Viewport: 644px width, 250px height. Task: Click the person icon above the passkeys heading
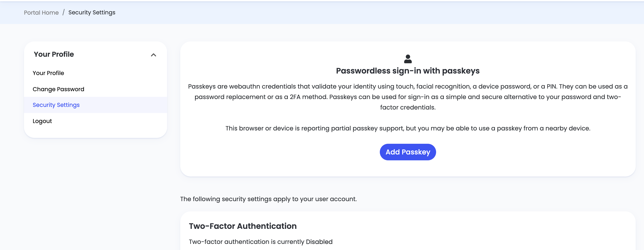(408, 58)
